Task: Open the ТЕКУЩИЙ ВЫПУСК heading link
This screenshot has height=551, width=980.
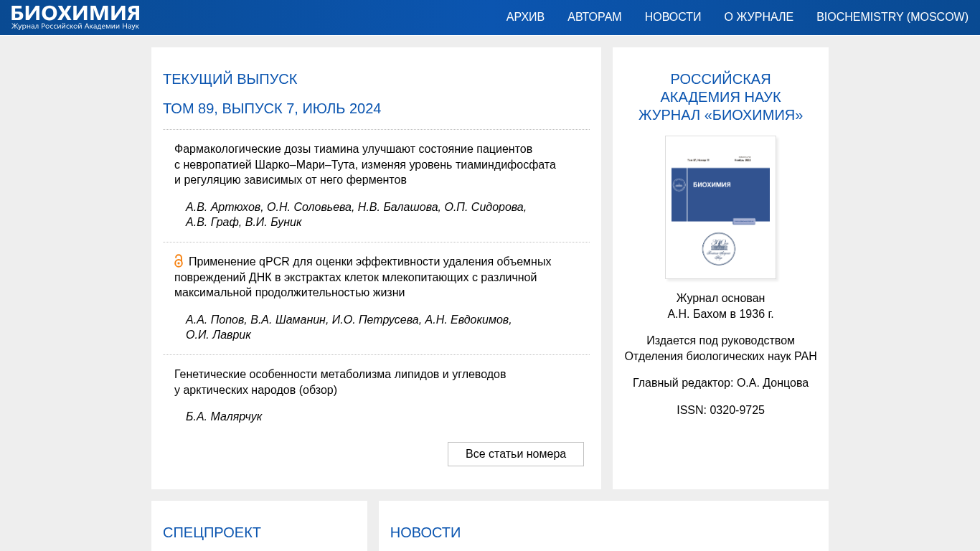Action: (230, 80)
